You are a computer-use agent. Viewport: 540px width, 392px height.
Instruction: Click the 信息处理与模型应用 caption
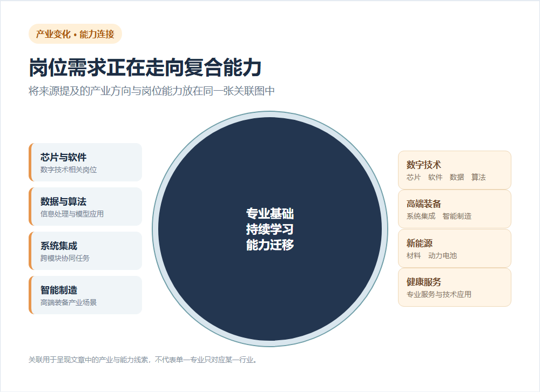72,214
